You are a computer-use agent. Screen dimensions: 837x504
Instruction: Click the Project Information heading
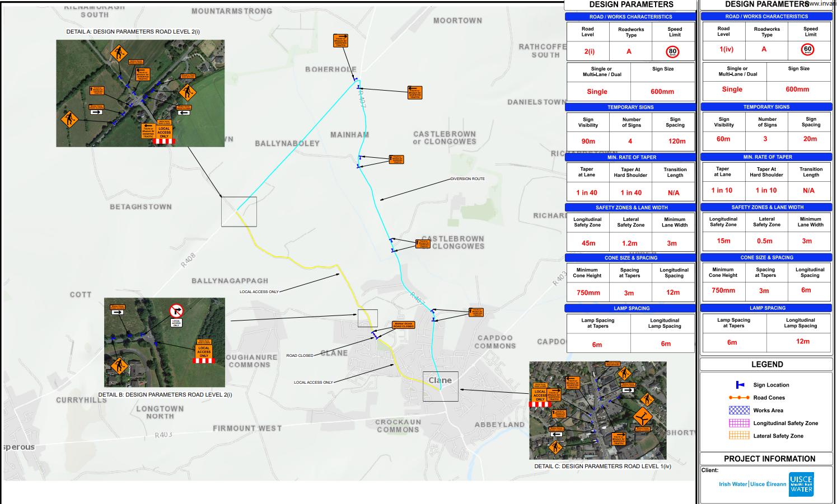tap(769, 459)
